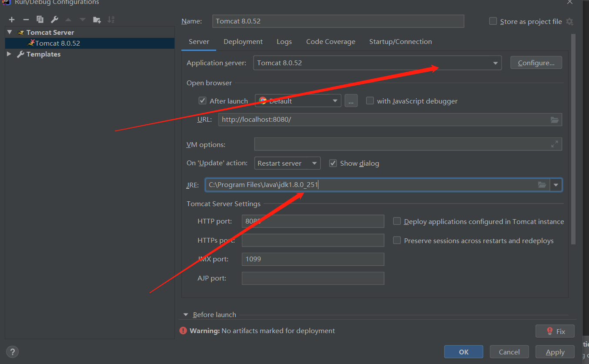
Task: Sort configurations alphabetically icon
Action: tap(111, 20)
